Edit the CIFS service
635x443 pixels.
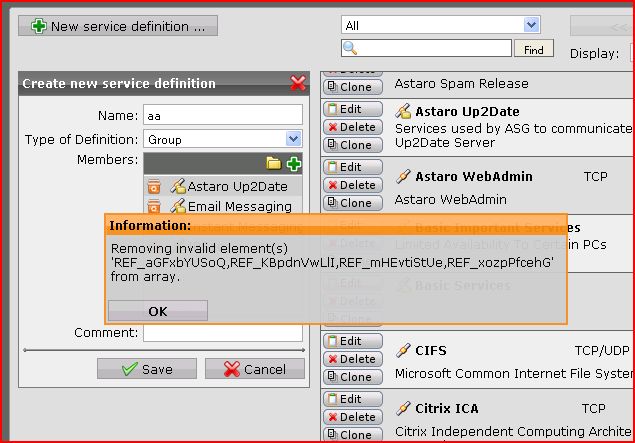[353, 341]
